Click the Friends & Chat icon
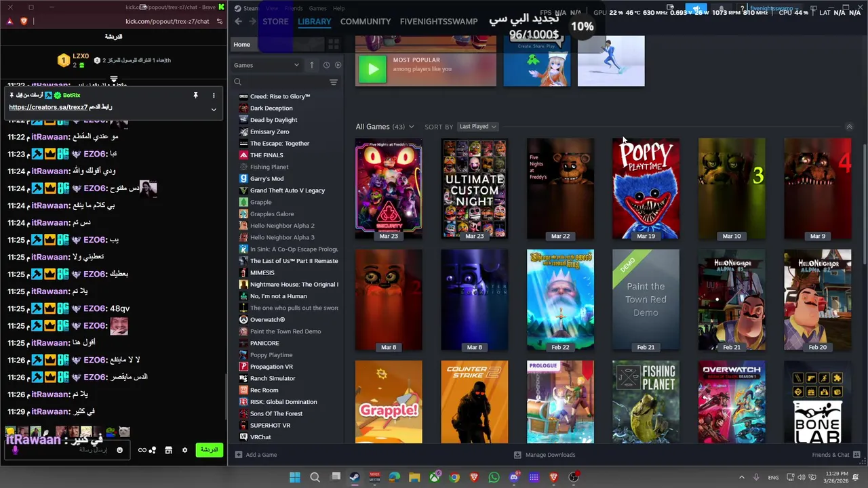Viewport: 868px width, 488px height. tap(856, 455)
